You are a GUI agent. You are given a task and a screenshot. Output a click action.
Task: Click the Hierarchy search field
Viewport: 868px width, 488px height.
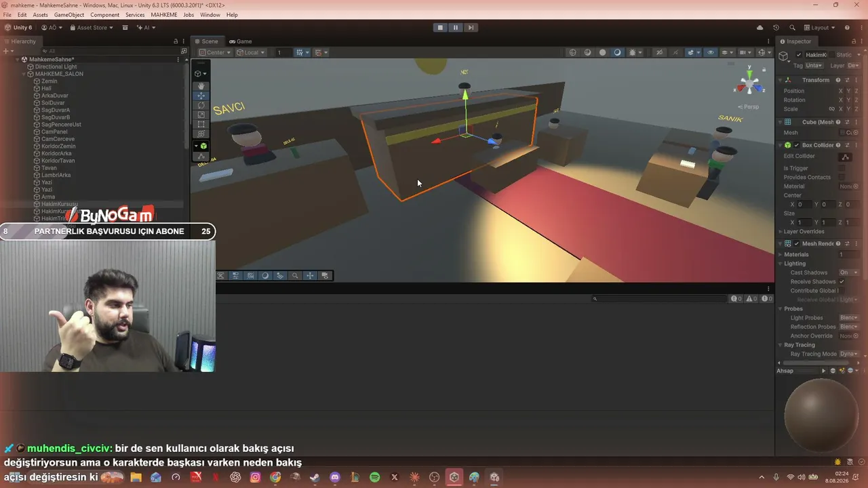111,51
